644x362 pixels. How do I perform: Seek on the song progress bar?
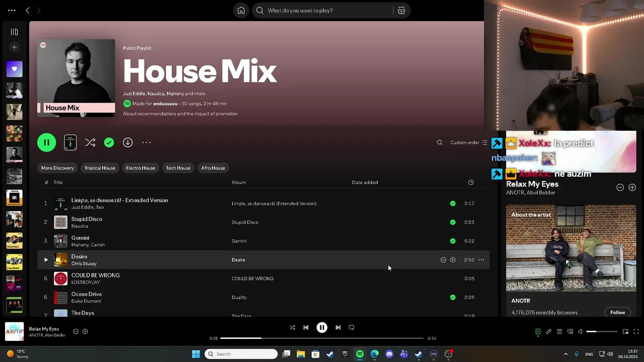[x=322, y=338]
